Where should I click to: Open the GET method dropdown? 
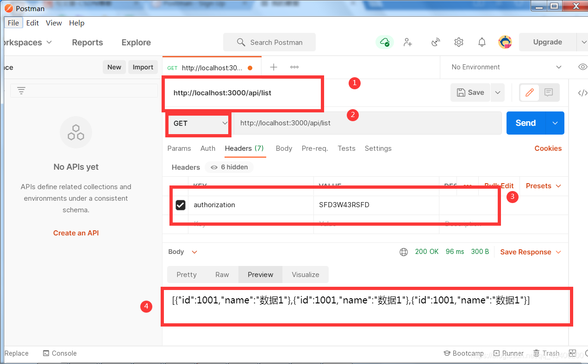pos(199,123)
